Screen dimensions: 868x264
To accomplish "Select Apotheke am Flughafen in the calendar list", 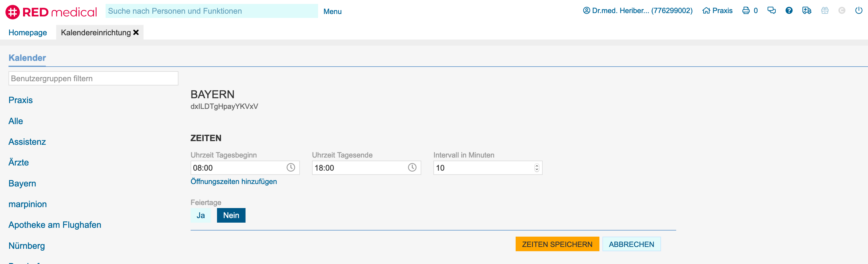I will click(55, 225).
